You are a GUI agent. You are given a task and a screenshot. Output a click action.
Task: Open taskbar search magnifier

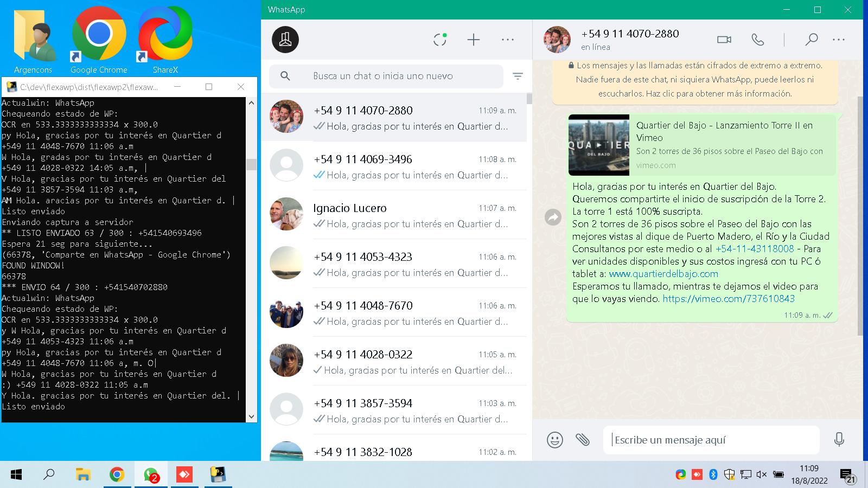tap(49, 475)
